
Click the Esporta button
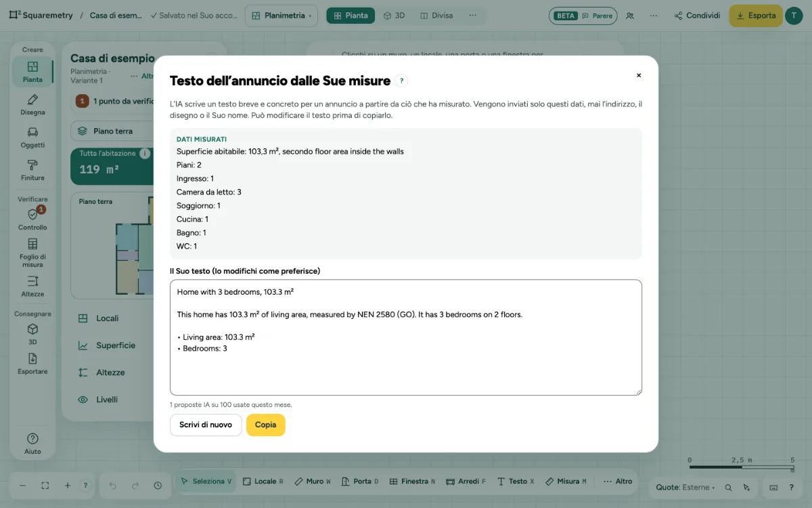click(x=756, y=16)
